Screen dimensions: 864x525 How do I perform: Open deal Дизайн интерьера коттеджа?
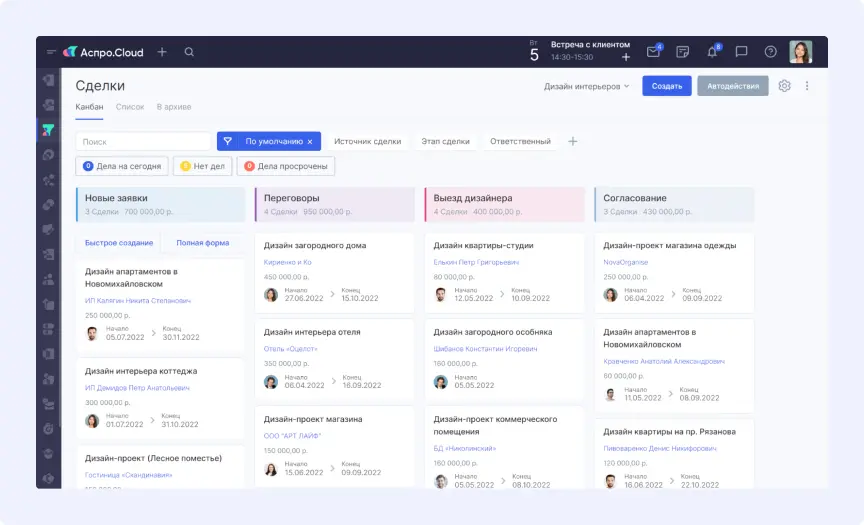point(141,371)
